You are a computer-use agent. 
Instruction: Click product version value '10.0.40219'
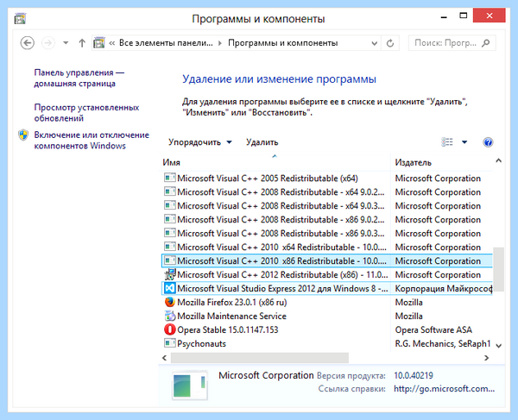414,375
